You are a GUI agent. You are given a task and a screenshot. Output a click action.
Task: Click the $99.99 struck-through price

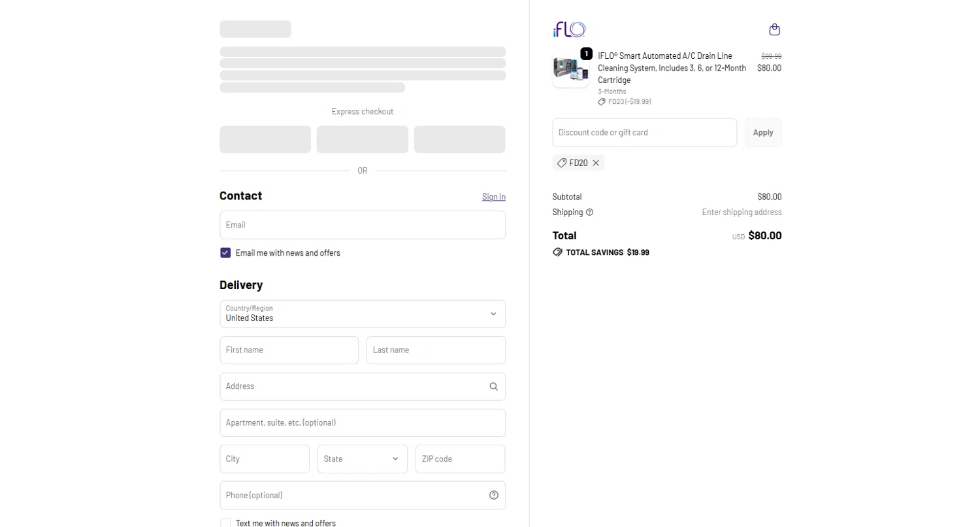click(771, 56)
